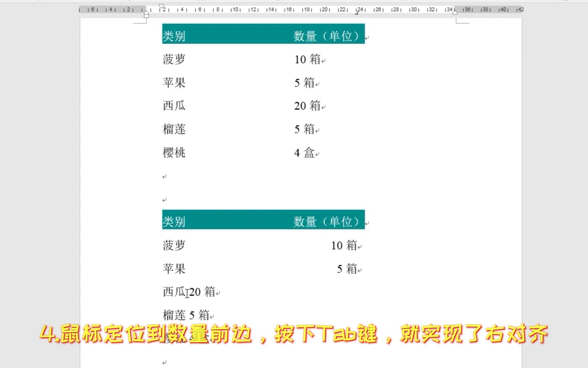588x368 pixels.
Task: Place cursor before 20 箱 in second list
Action: [x=189, y=292]
